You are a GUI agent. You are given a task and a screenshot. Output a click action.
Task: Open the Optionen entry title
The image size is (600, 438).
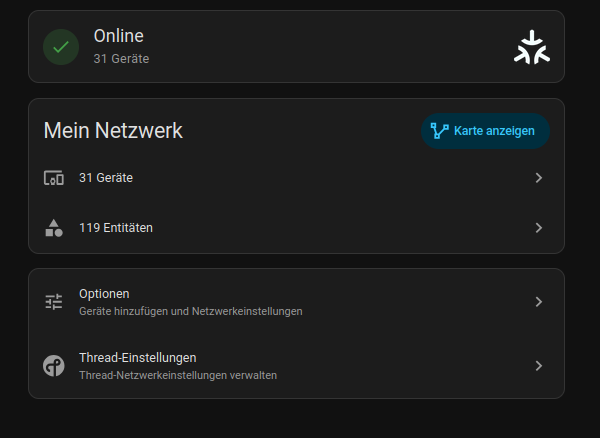[x=104, y=294]
